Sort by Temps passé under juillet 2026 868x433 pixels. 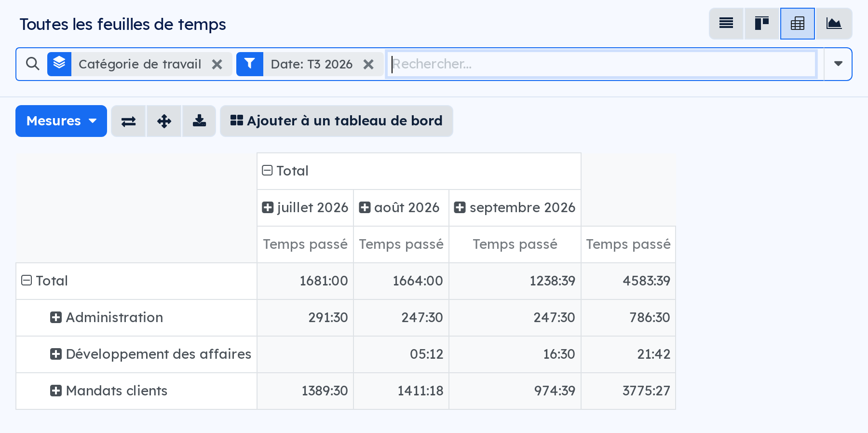305,244
